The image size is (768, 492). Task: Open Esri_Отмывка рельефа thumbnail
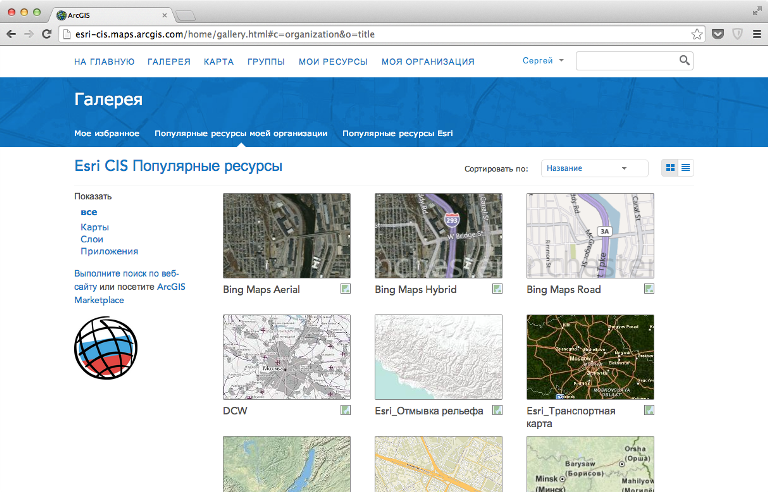pos(438,357)
